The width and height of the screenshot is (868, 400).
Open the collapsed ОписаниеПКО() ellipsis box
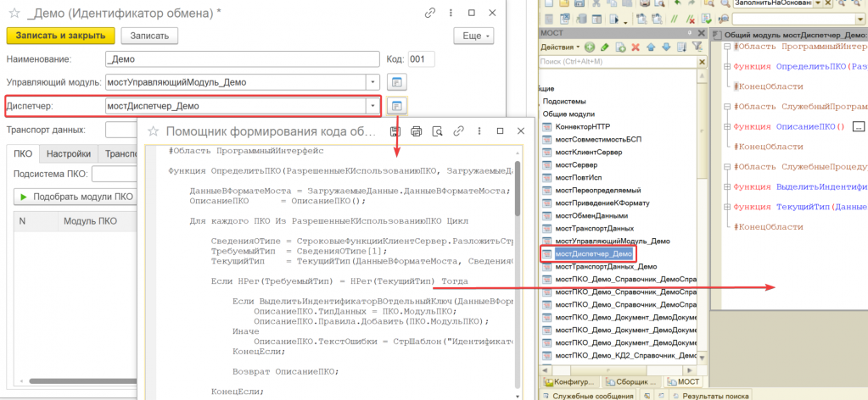(x=859, y=126)
